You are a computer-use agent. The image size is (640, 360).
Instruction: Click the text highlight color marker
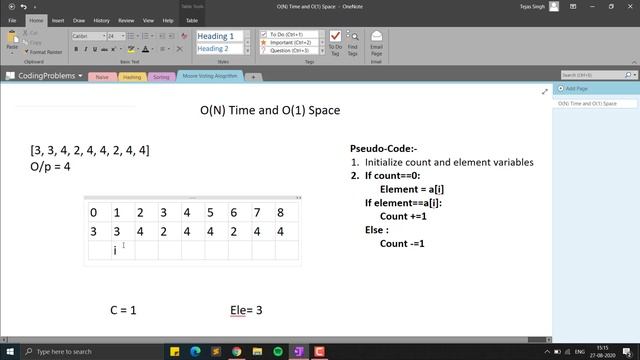131,49
